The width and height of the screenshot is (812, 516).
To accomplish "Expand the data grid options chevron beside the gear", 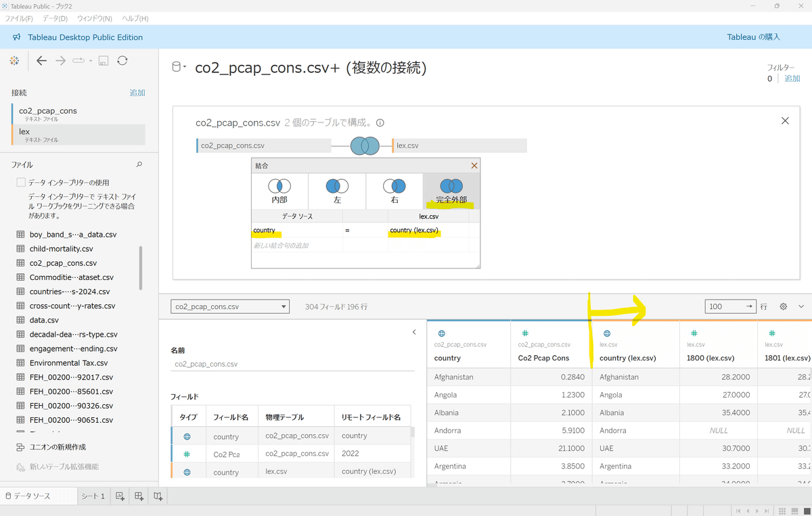I will pos(802,306).
